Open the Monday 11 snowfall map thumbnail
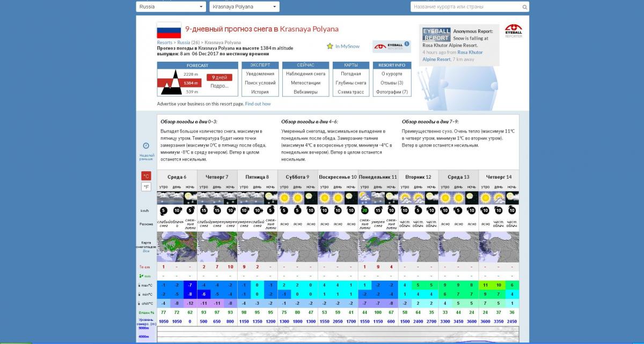Screen dimensions: 644x344 pos(378,247)
